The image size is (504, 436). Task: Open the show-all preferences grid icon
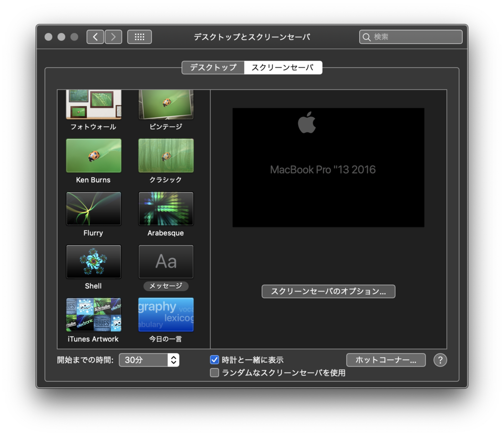click(x=139, y=36)
